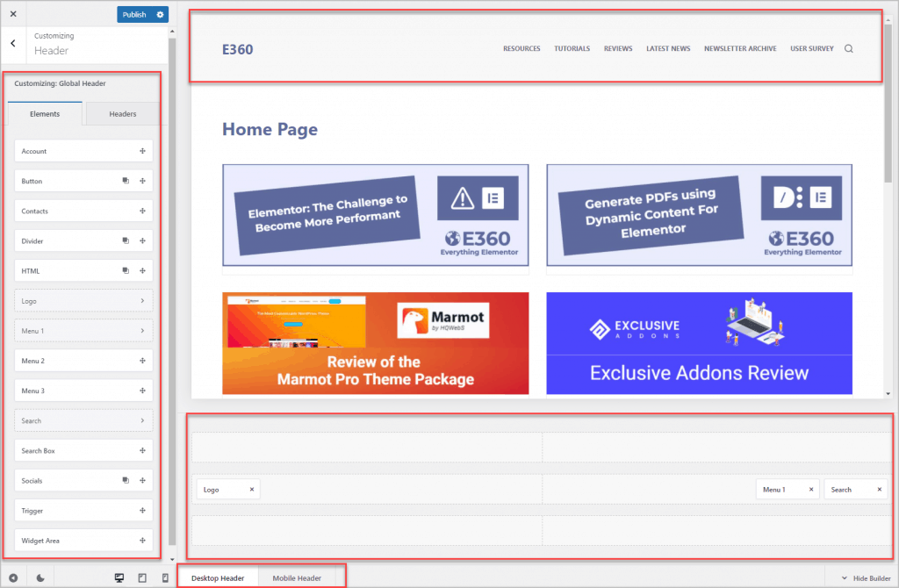Switch to the Headers tab
Viewport: 899px width, 588px height.
tap(123, 113)
